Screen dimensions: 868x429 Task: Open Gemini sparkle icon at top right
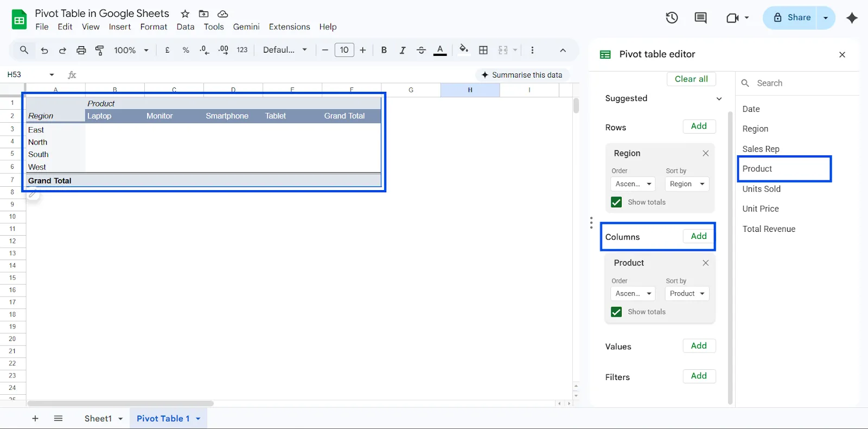point(852,18)
